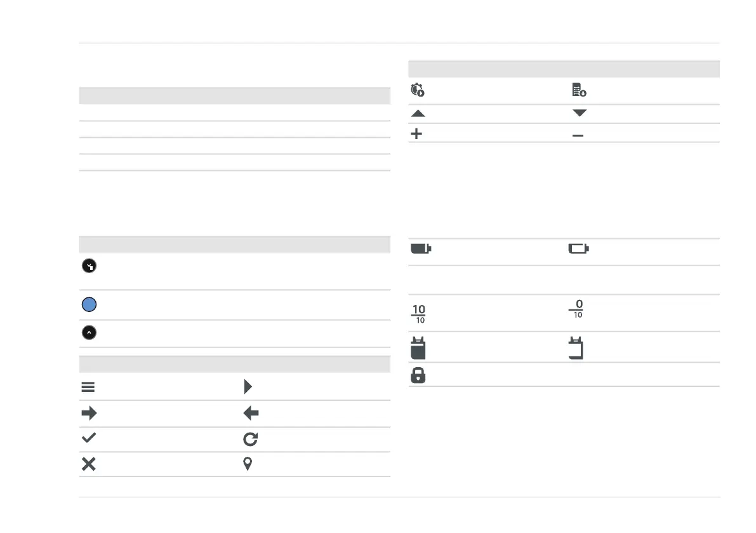
Task: Click the circular refresh arrow icon
Action: [x=250, y=439]
